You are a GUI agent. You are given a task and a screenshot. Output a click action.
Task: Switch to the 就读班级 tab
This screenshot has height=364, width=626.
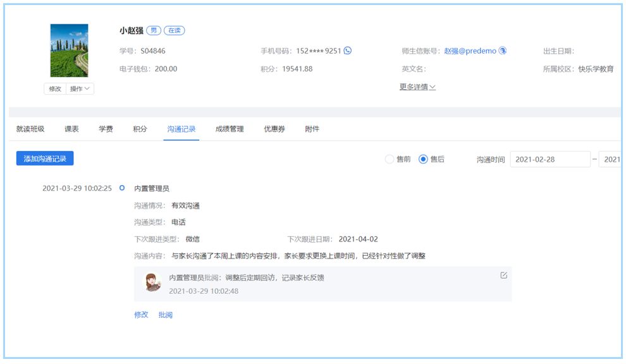tap(30, 129)
